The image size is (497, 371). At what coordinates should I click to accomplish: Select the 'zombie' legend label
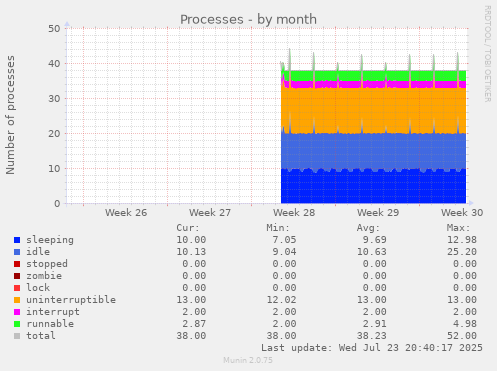click(x=44, y=276)
